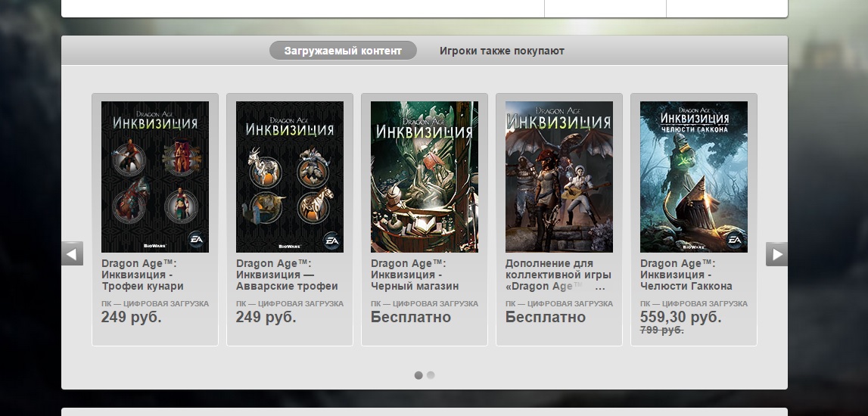The image size is (868, 416).
Task: Click the crossed-out 799 руб. price
Action: tap(661, 331)
